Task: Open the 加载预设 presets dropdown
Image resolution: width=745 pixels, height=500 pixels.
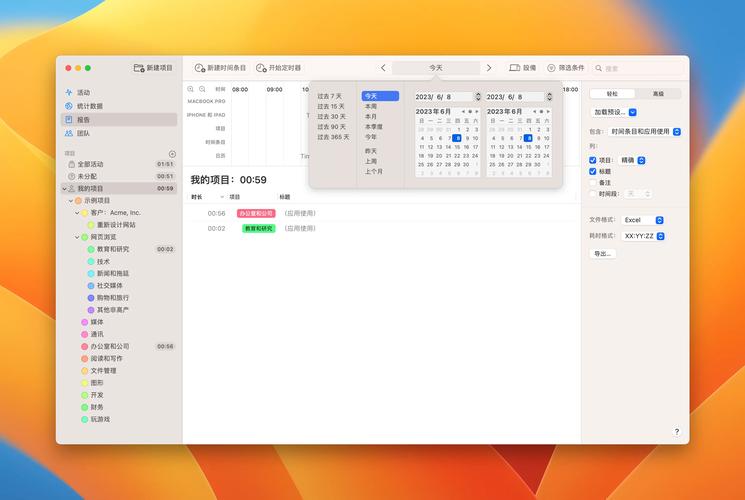Action: [614, 112]
